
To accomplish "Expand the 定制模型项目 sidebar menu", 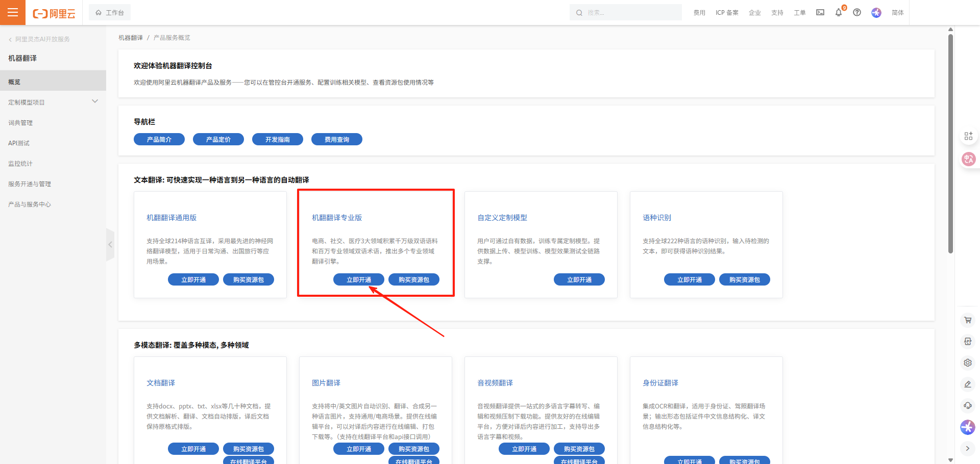I will click(x=95, y=101).
